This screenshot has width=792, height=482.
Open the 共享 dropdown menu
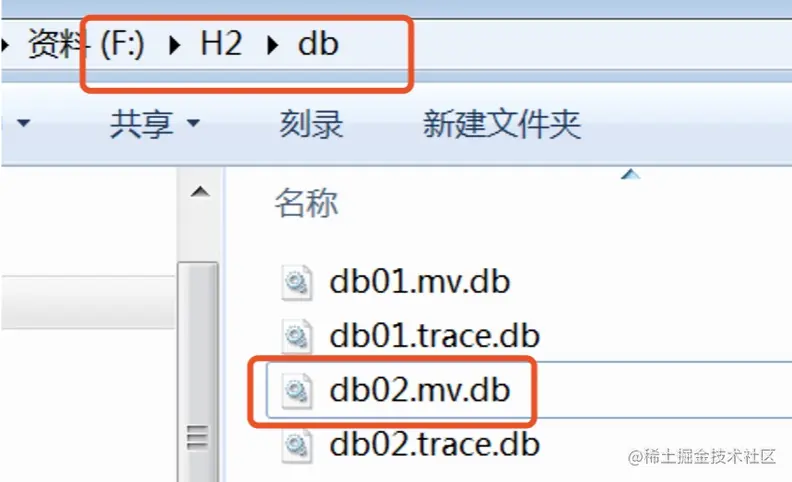pos(155,124)
